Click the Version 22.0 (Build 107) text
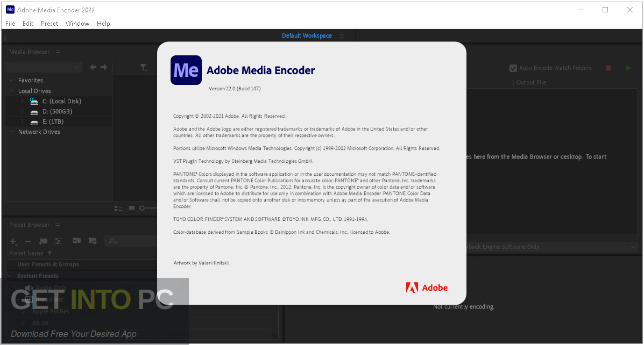644x345 pixels. click(x=235, y=89)
